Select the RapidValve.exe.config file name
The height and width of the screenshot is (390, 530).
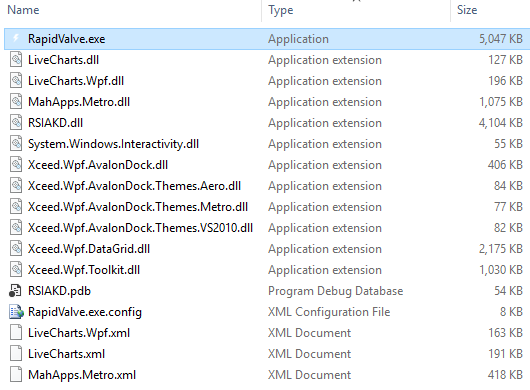[x=85, y=312]
